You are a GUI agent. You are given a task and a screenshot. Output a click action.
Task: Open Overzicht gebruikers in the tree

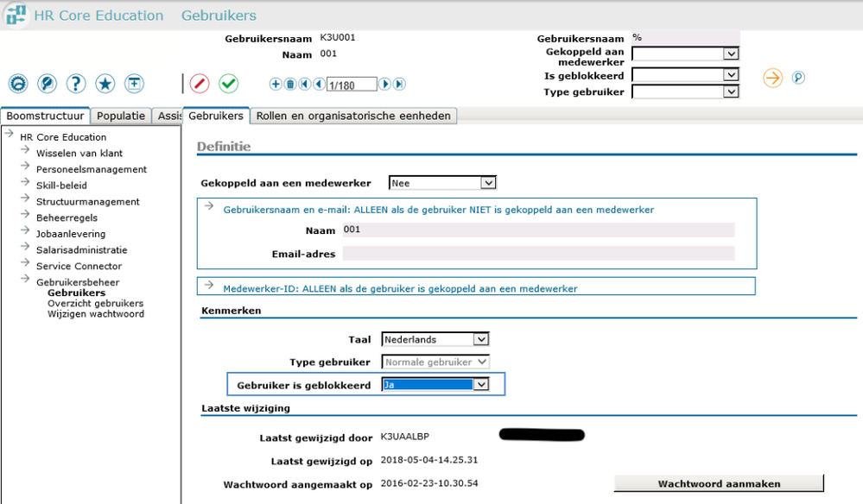[x=95, y=304]
